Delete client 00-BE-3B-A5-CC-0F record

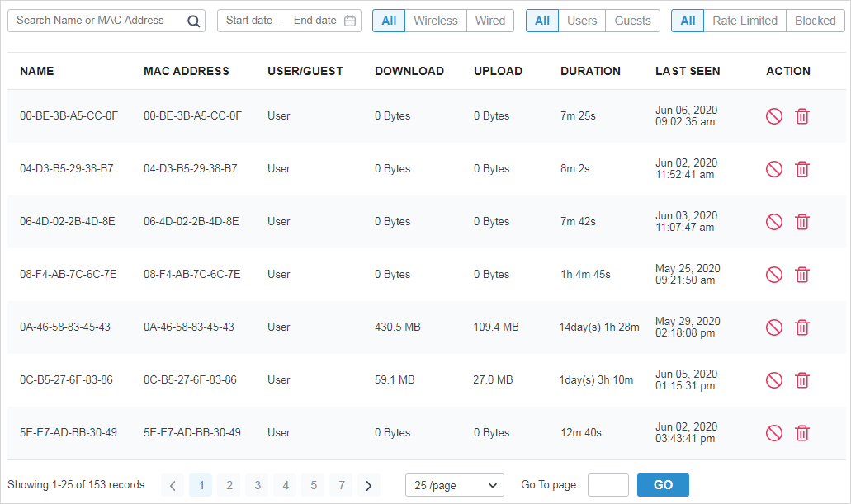[802, 116]
